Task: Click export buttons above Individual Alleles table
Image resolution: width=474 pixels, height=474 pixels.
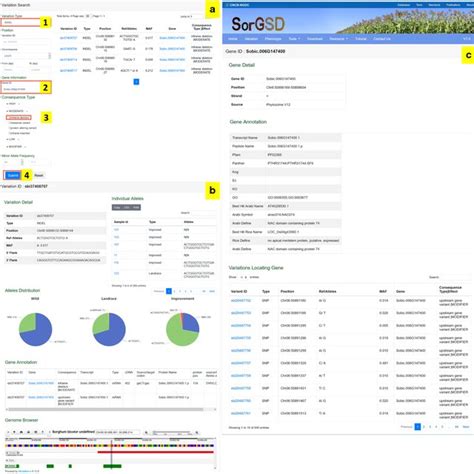Action: coord(126,207)
